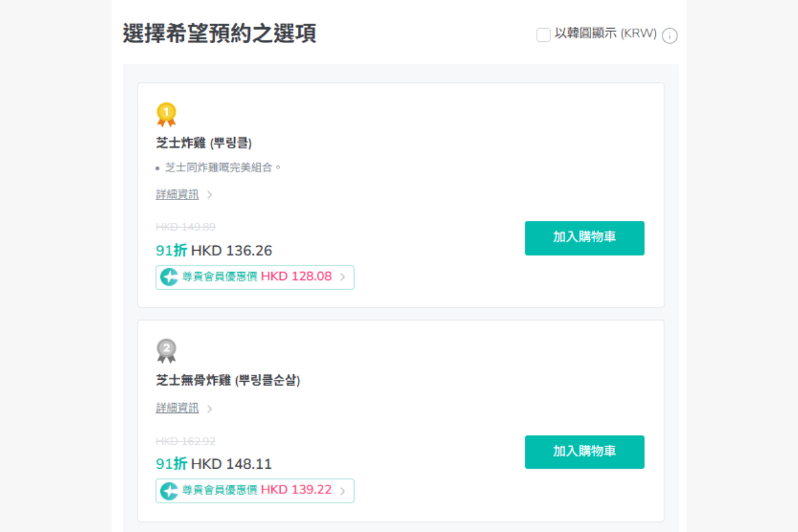Click the 尊貴會員優惠價 HKD 139.22 banner

255,491
